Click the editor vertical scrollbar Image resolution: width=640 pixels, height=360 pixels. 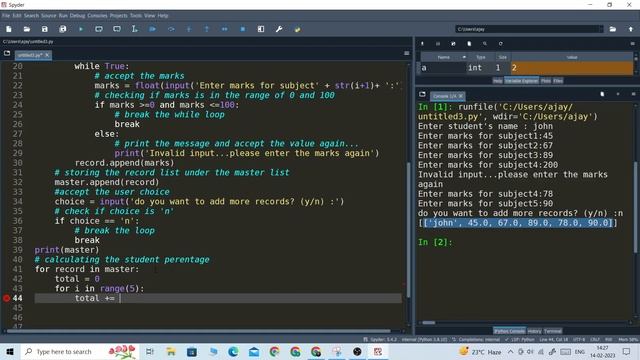pos(409,230)
